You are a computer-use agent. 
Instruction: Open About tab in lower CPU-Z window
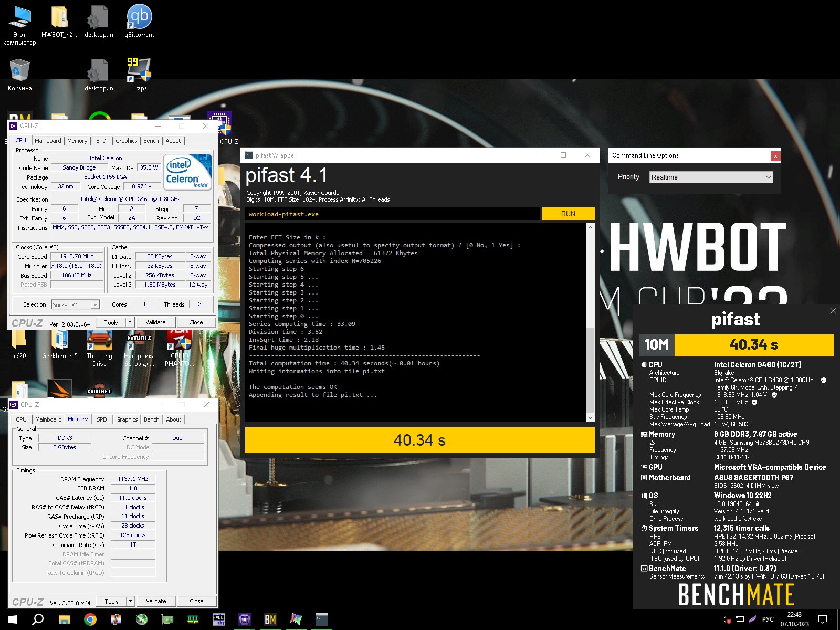tap(174, 419)
